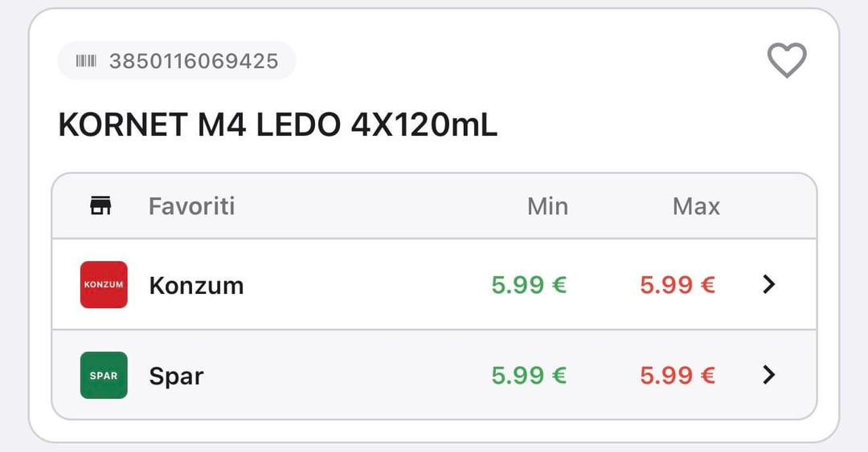Select the Spar store name
Screen dimensions: 868x452
(177, 376)
